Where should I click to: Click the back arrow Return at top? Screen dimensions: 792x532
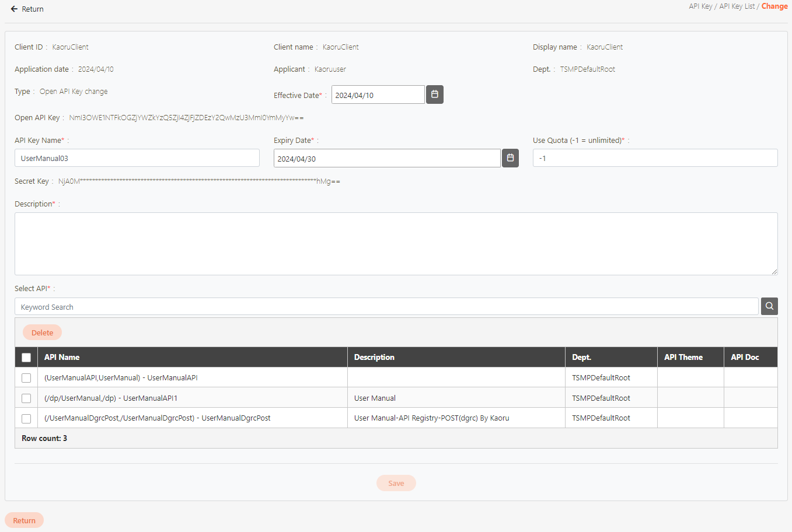click(27, 9)
